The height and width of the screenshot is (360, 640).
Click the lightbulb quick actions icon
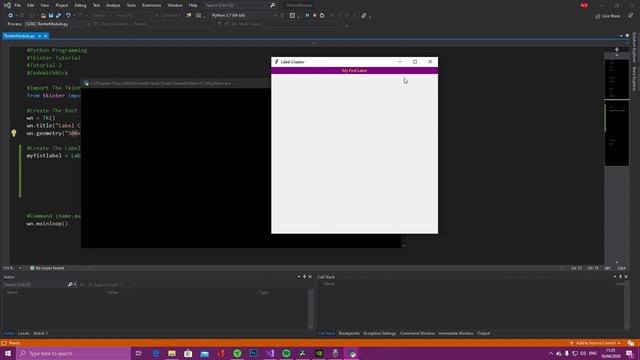13,133
